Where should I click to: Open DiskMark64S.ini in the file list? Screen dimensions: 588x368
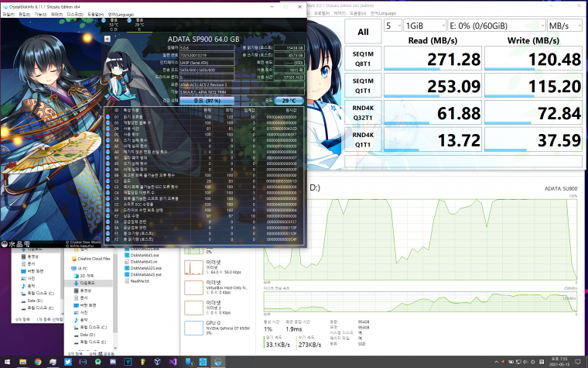[141, 262]
